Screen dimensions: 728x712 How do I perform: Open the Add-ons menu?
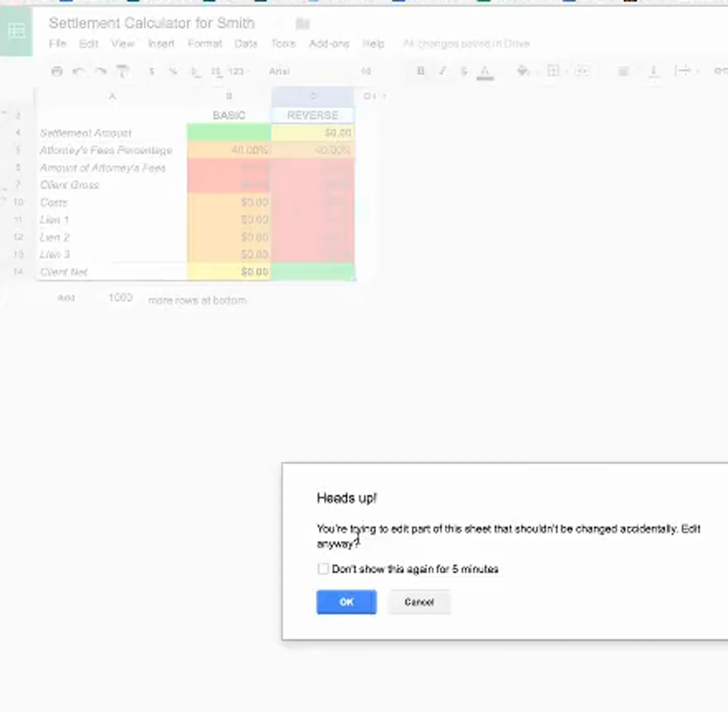coord(329,43)
